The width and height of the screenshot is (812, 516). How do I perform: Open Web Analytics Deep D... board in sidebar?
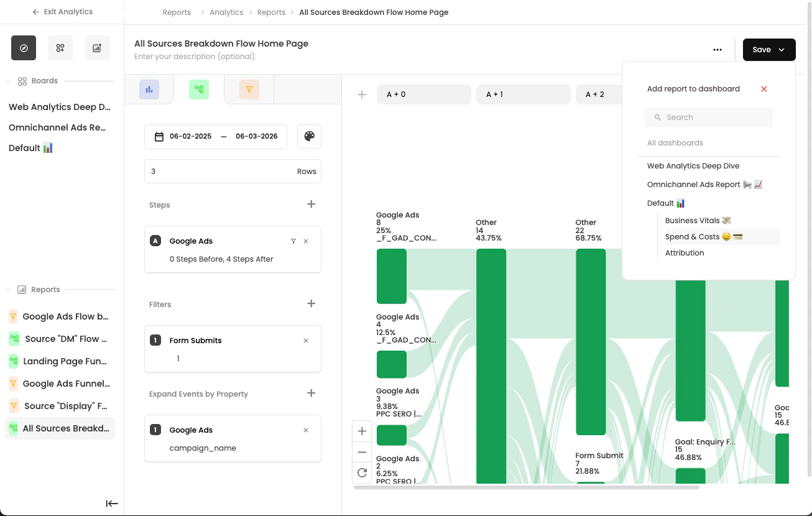tap(60, 107)
